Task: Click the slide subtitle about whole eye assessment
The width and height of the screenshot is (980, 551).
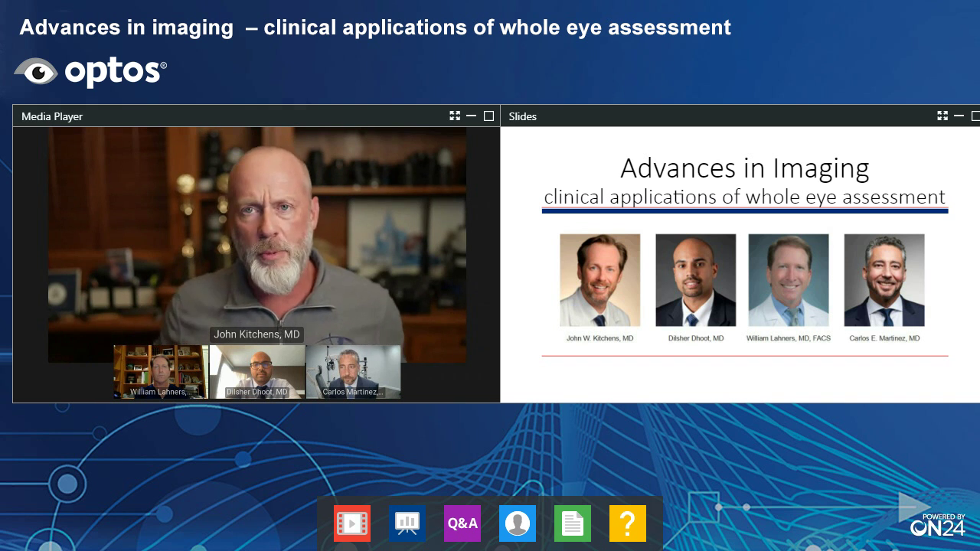Action: click(x=745, y=197)
